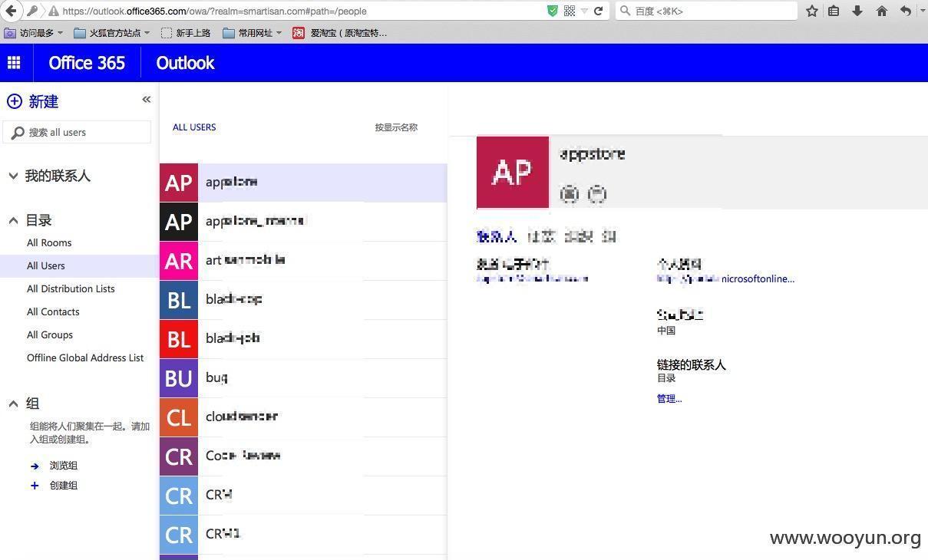928x560 pixels.
Task: Select the blue BL contact row
Action: [303, 300]
